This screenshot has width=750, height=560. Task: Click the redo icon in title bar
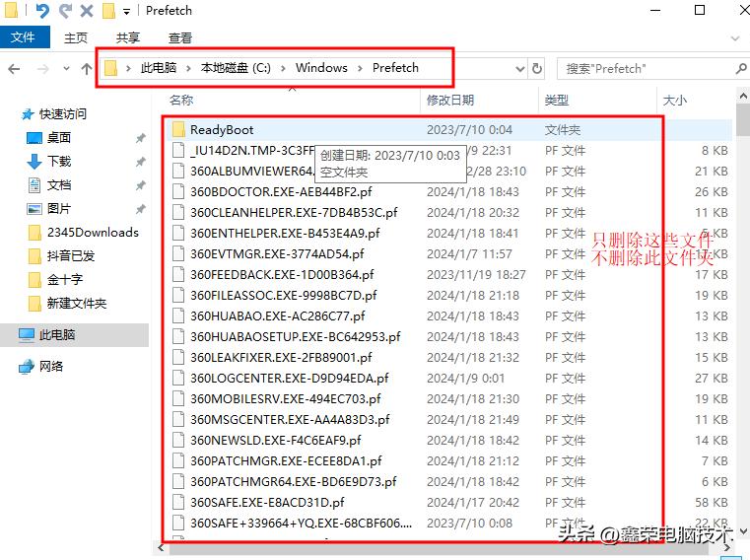coord(65,11)
